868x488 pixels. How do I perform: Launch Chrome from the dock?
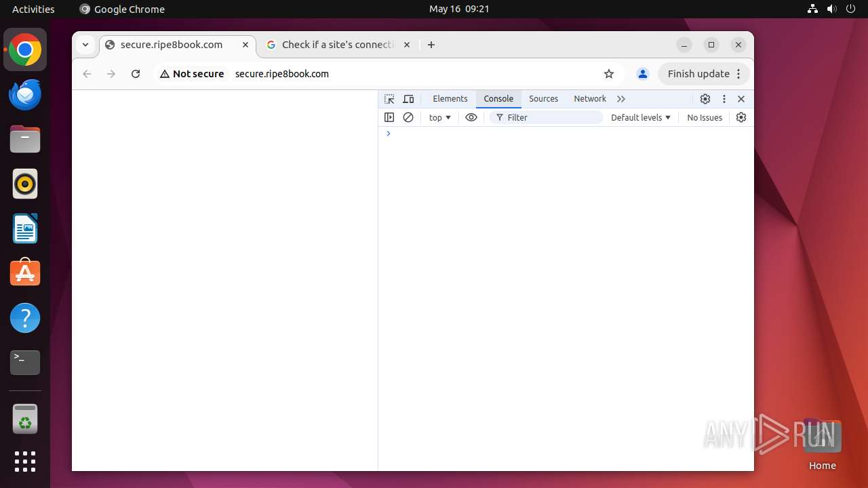(x=25, y=50)
